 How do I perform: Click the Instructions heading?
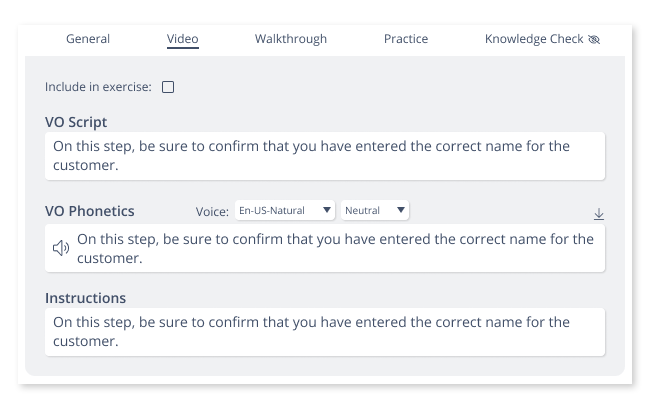[85, 298]
